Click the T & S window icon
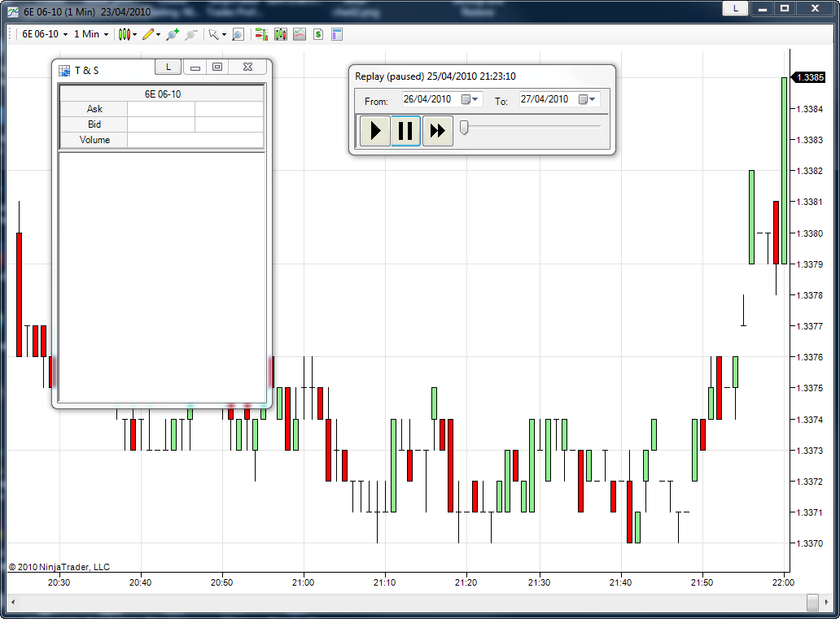The image size is (840, 619). [x=64, y=70]
